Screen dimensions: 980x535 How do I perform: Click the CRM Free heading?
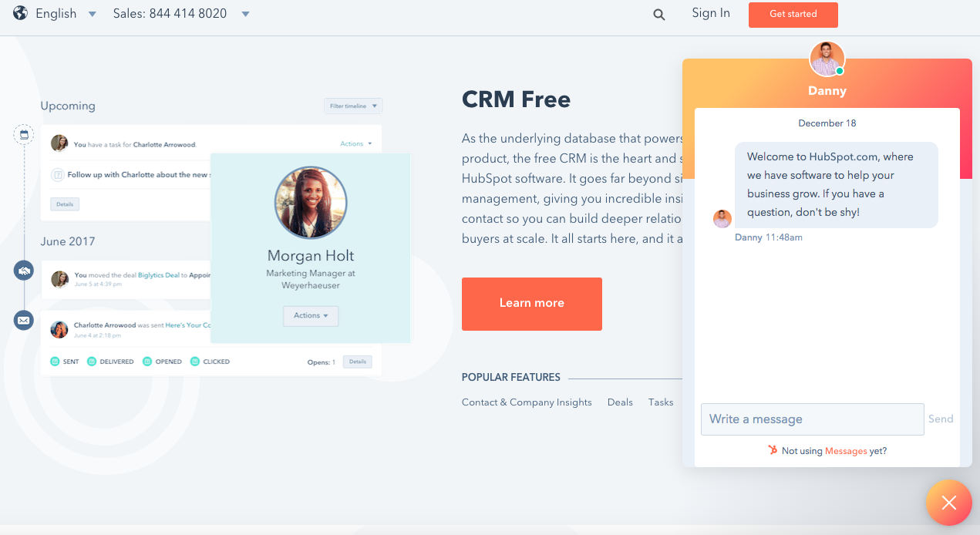click(x=516, y=99)
